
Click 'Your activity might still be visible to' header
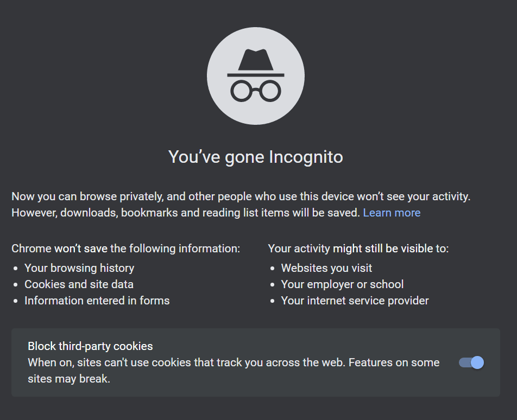358,248
